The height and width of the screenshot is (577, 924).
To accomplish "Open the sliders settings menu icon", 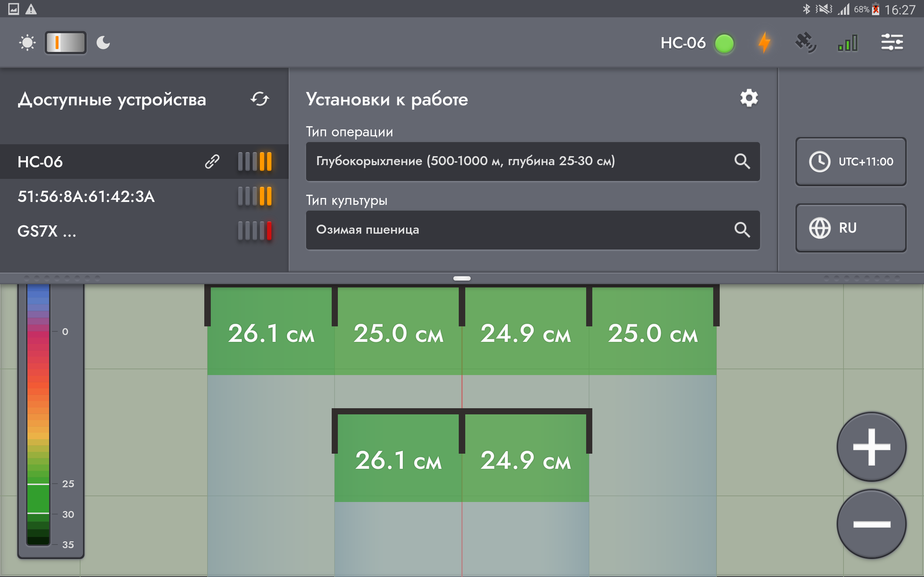I will (892, 42).
